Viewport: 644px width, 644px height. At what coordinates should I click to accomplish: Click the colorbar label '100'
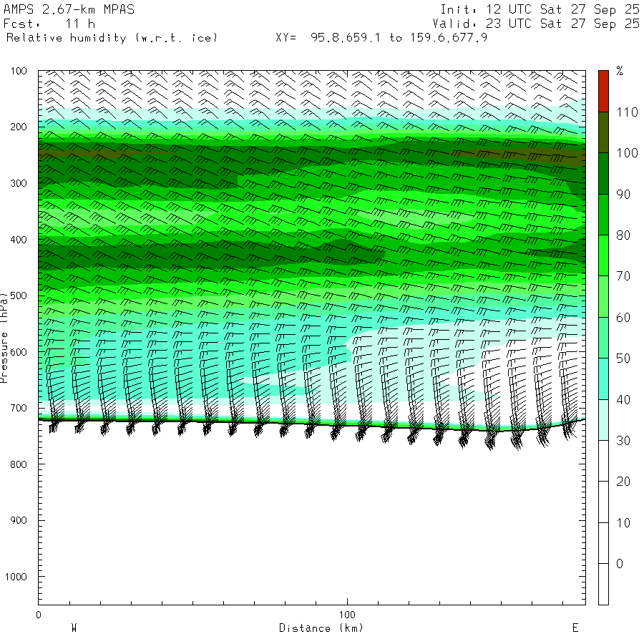pyautogui.click(x=627, y=153)
